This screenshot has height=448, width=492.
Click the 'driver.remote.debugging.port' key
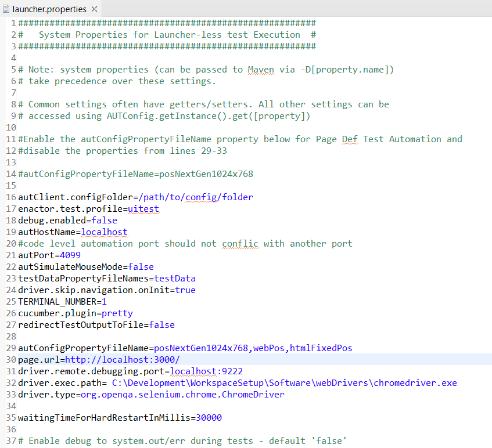pyautogui.click(x=91, y=371)
